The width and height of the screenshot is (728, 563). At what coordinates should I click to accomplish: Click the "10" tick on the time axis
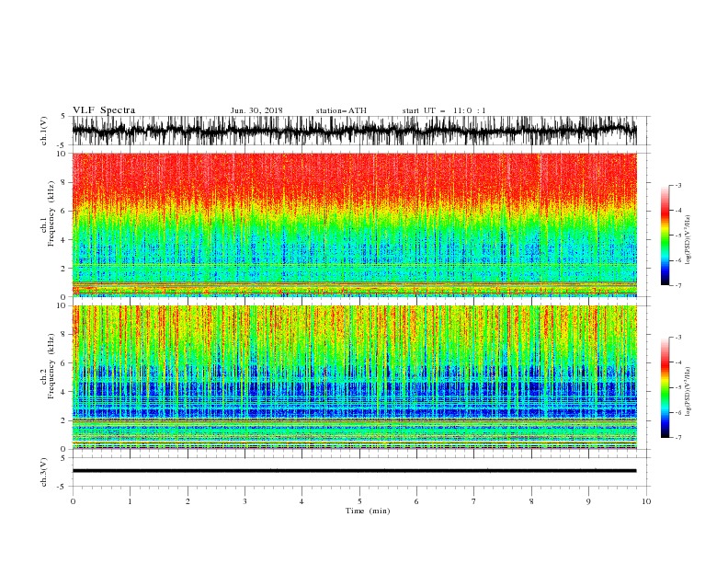(x=646, y=501)
